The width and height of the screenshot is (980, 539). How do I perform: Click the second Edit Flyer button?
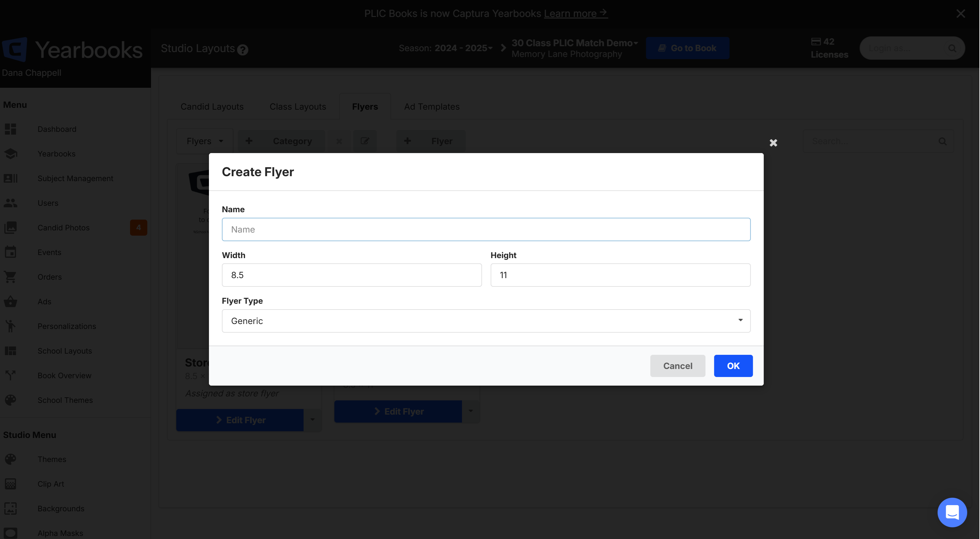[x=398, y=411]
